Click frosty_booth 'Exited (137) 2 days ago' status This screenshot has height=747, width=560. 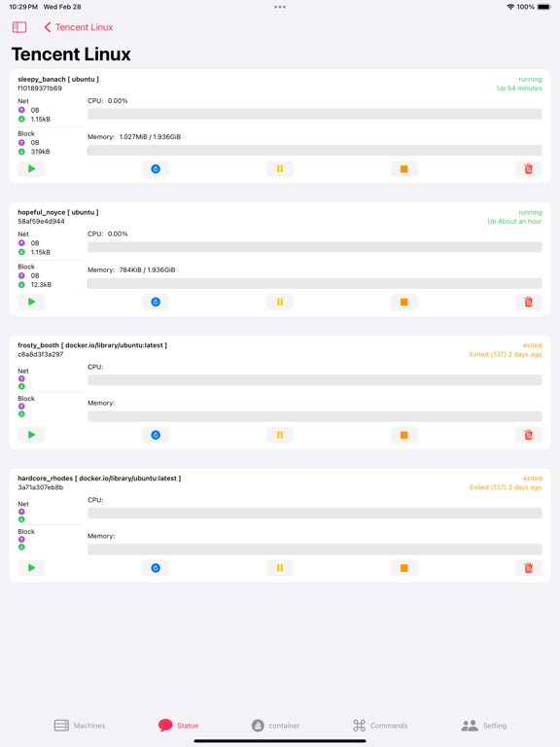pyautogui.click(x=506, y=354)
